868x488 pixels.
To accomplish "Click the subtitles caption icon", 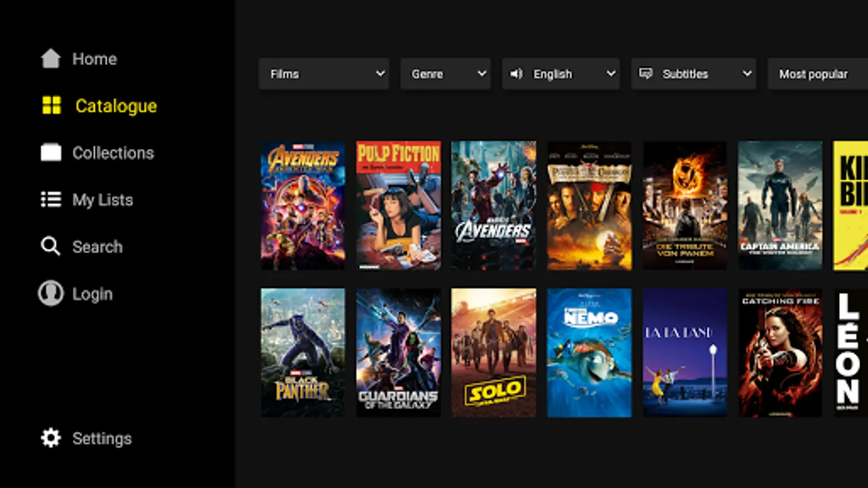I will 646,74.
